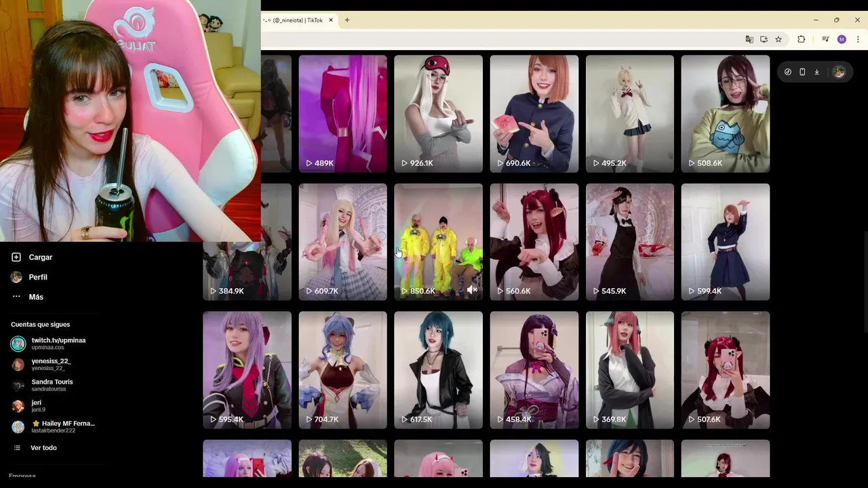Click the Cargar label in sidebar

click(41, 258)
